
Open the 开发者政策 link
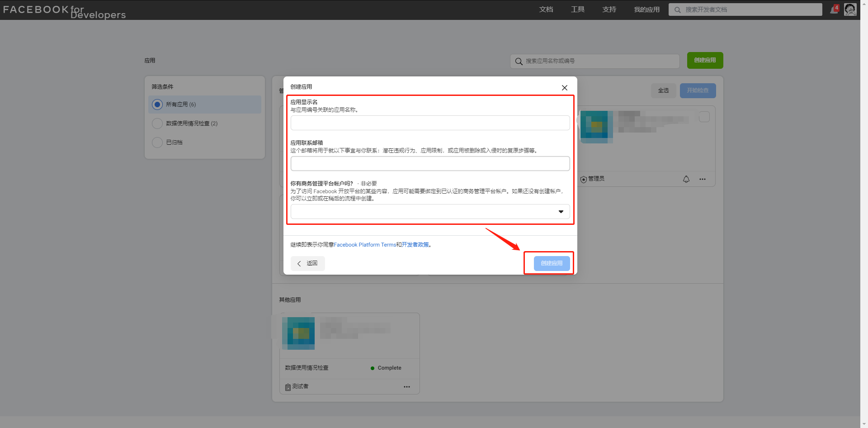pyautogui.click(x=415, y=245)
